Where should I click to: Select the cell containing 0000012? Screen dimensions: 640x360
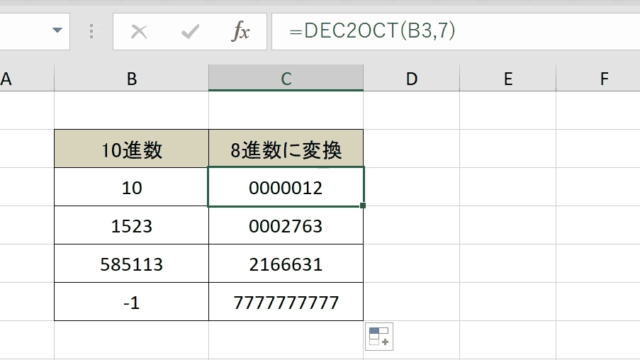pyautogui.click(x=286, y=187)
